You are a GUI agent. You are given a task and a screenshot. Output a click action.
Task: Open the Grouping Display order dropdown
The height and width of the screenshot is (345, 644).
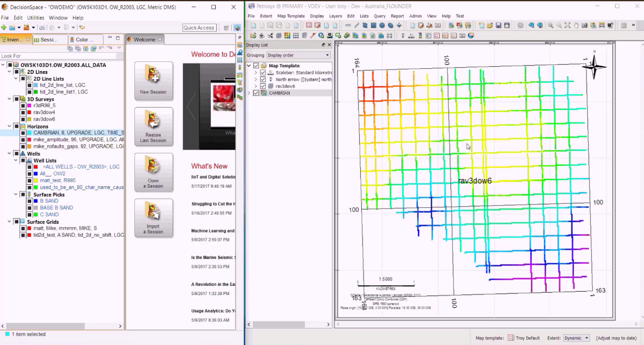(x=298, y=55)
